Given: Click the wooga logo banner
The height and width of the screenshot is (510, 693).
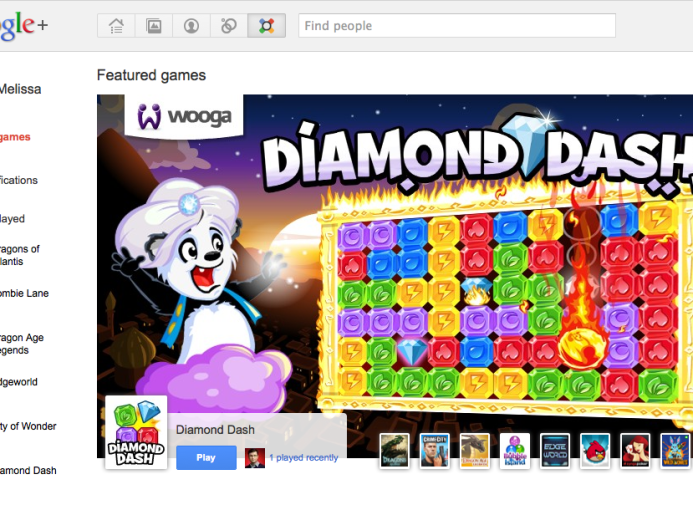Looking at the screenshot, I should (x=184, y=116).
